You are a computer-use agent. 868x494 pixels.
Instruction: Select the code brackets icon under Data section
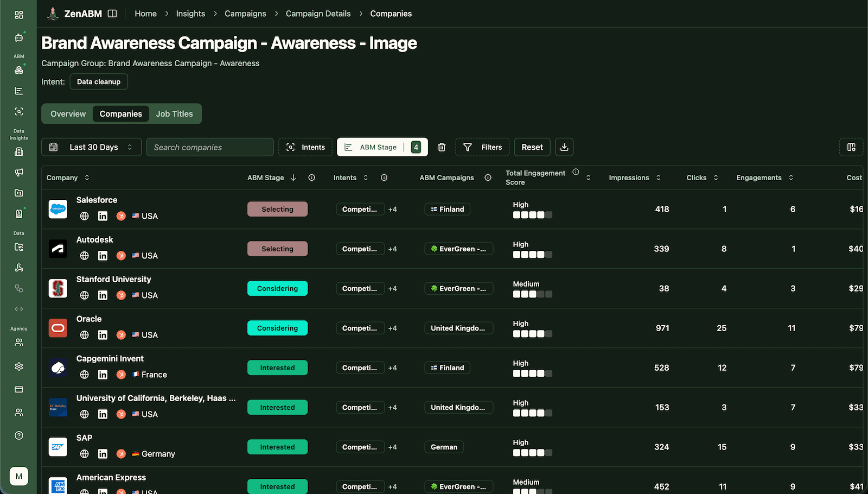(18, 308)
